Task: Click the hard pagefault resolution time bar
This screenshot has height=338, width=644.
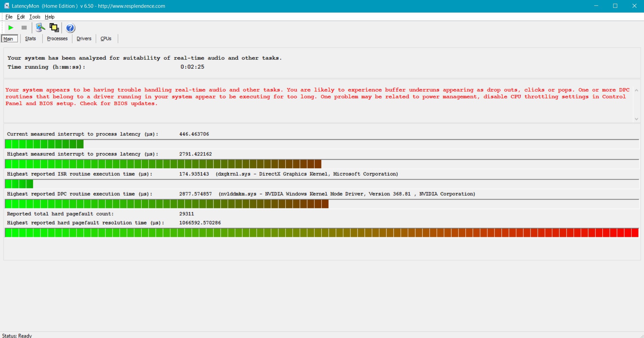Action: pos(322,233)
